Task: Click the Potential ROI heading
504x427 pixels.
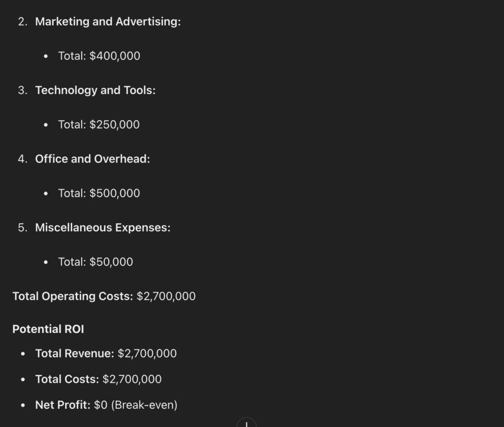Action: [x=48, y=329]
